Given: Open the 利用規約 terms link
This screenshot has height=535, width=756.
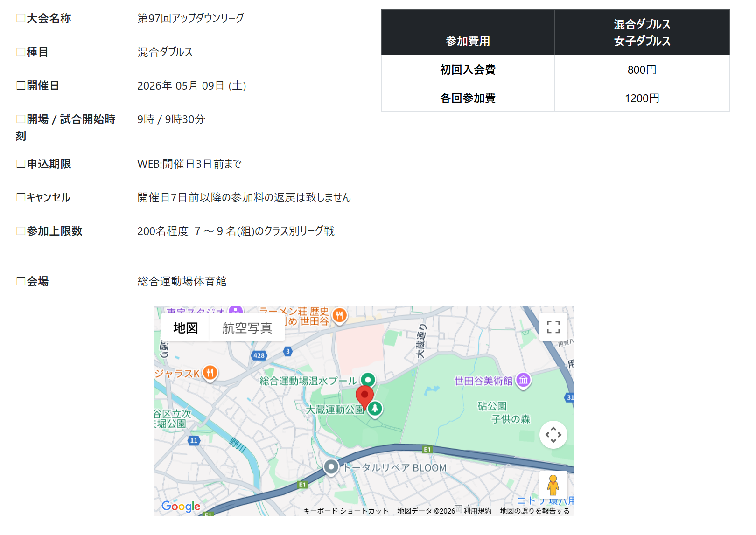Looking at the screenshot, I should (477, 511).
